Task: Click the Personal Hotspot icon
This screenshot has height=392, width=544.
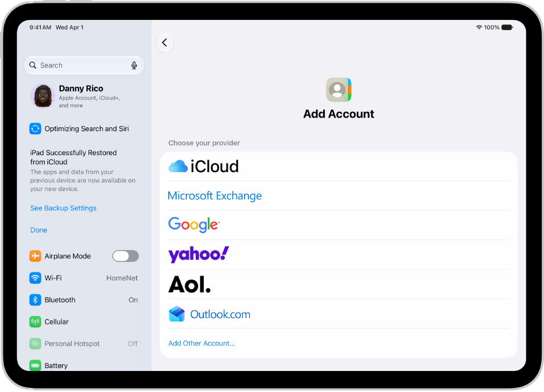Action: point(35,344)
